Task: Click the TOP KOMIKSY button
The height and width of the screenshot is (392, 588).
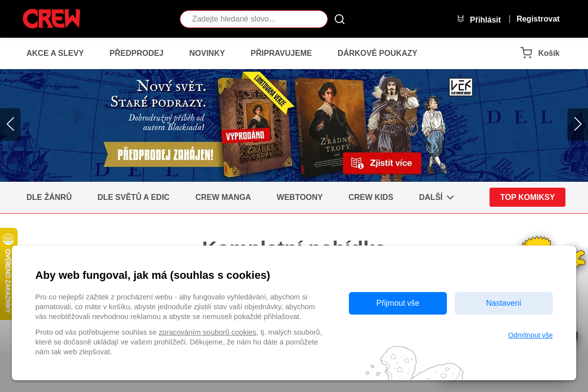Action: [527, 197]
